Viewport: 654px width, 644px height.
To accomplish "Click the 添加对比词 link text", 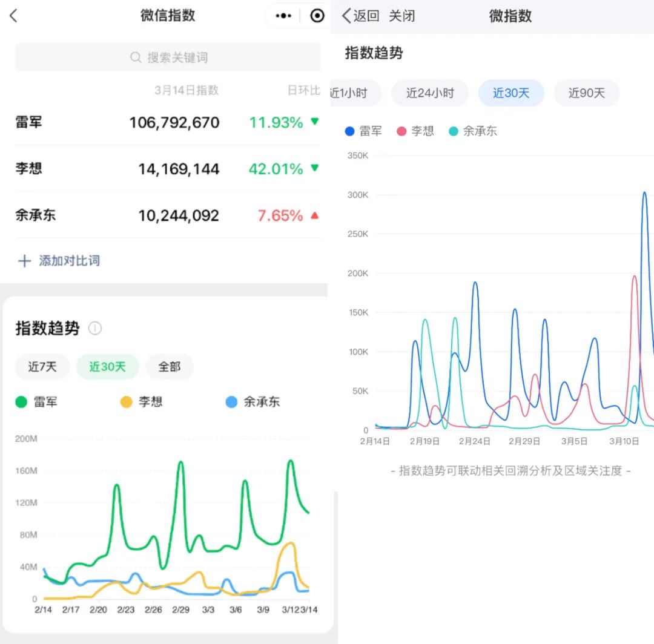I will click(x=70, y=261).
